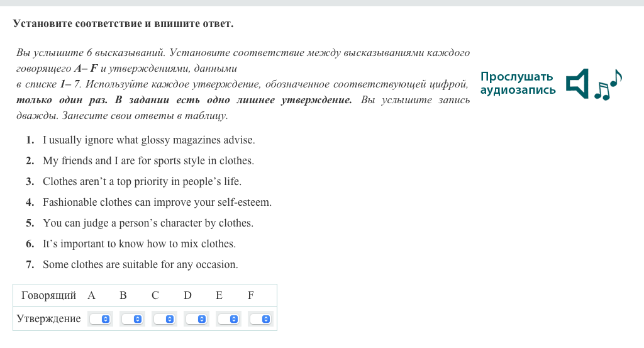The width and height of the screenshot is (644, 348).
Task: Click the music notes icon
Action: (608, 85)
